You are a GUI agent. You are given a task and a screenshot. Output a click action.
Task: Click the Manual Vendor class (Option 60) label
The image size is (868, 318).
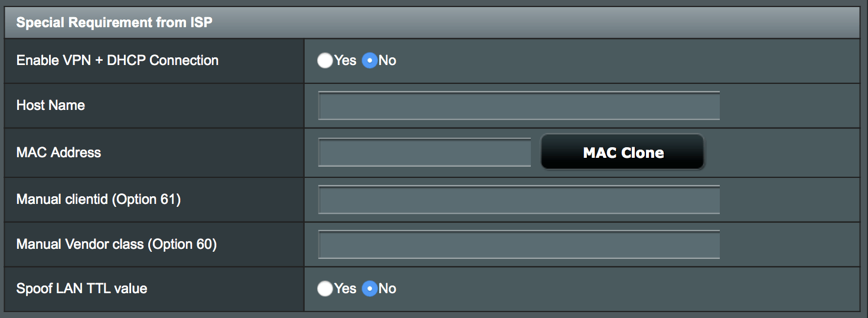tap(116, 244)
